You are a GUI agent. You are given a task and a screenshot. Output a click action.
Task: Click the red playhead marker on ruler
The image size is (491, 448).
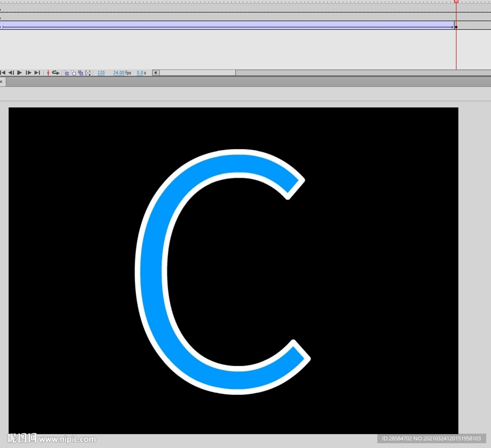456,1
